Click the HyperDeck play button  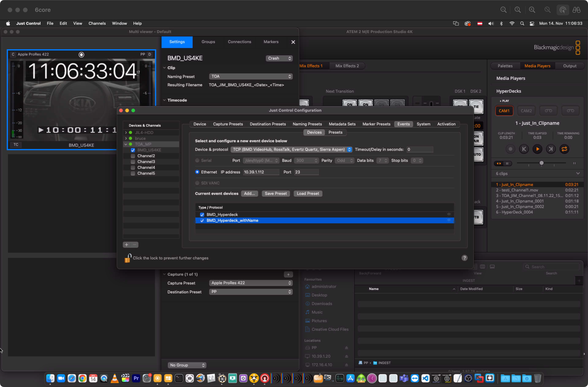pos(537,149)
